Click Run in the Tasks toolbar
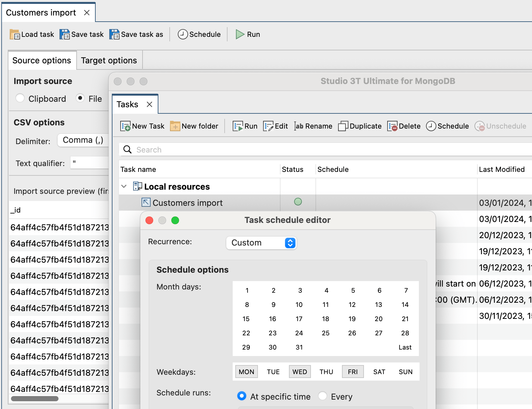This screenshot has width=532, height=409. tap(245, 126)
